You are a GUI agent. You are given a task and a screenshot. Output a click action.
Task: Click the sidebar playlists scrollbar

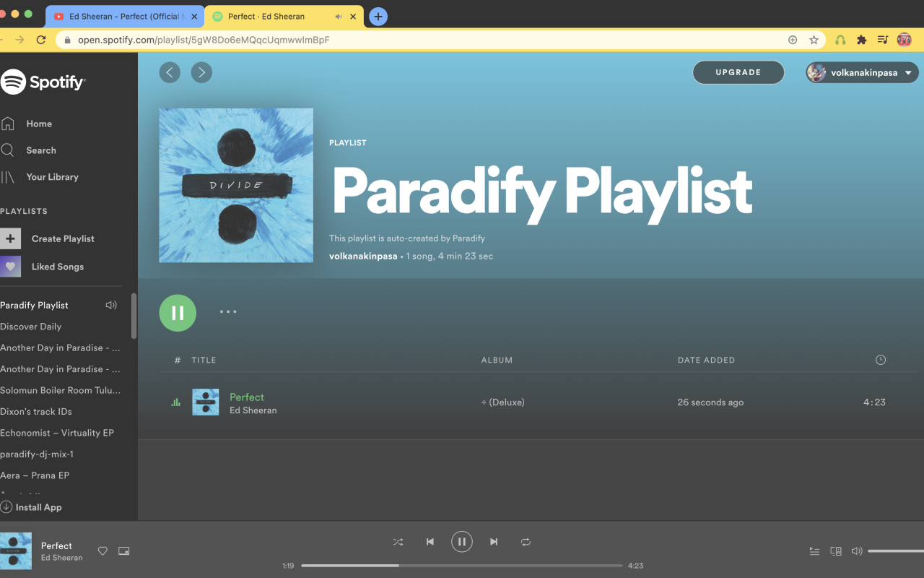pyautogui.click(x=134, y=316)
